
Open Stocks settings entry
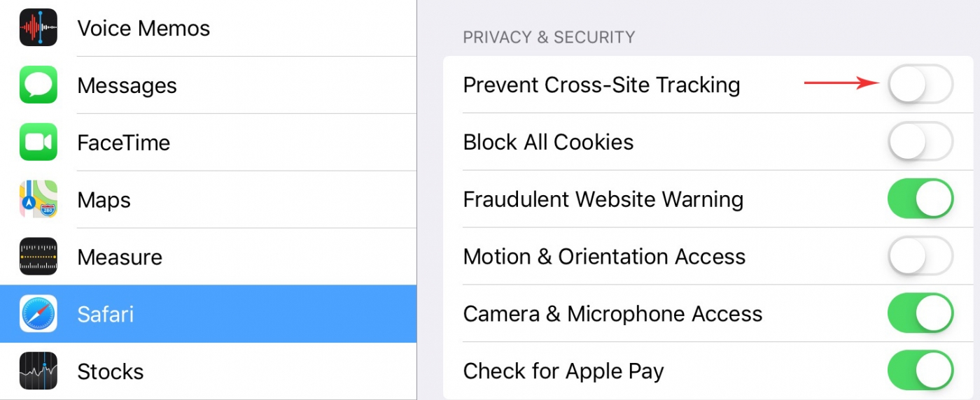[209, 371]
